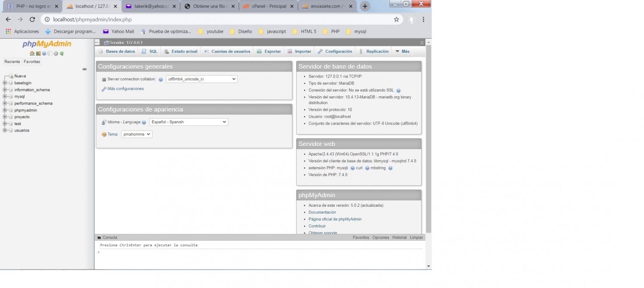Screen dimensions: 644x288
Task: Open console Opciones
Action: 380,237
